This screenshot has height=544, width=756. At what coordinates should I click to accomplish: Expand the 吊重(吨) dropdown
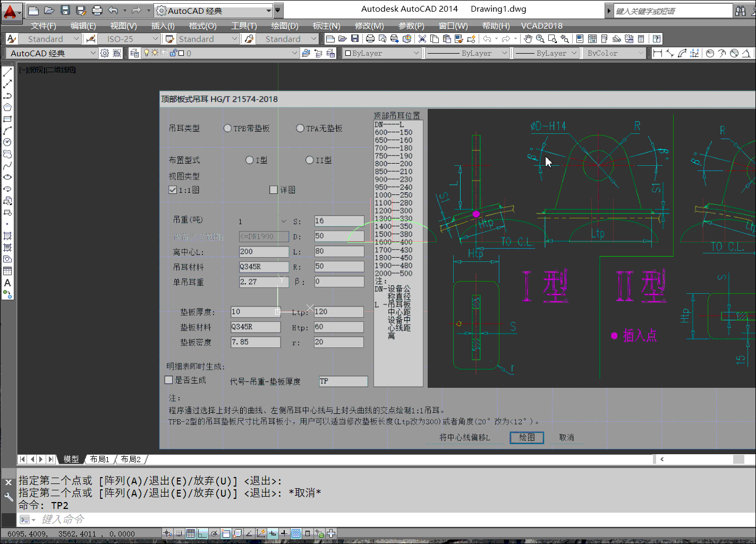(283, 221)
